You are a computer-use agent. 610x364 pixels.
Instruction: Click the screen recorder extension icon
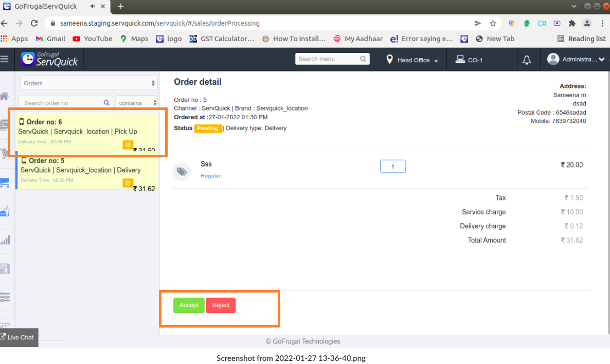coord(557,23)
